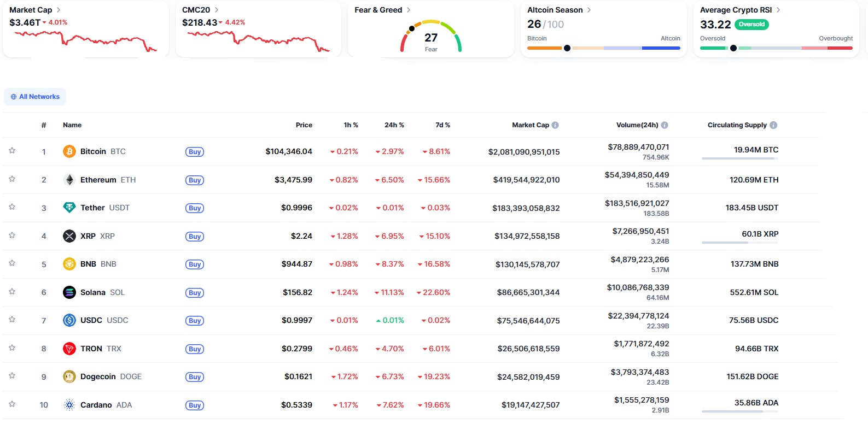Star Bitcoin to add to watchlist
This screenshot has width=868, height=424.
pyautogui.click(x=12, y=151)
